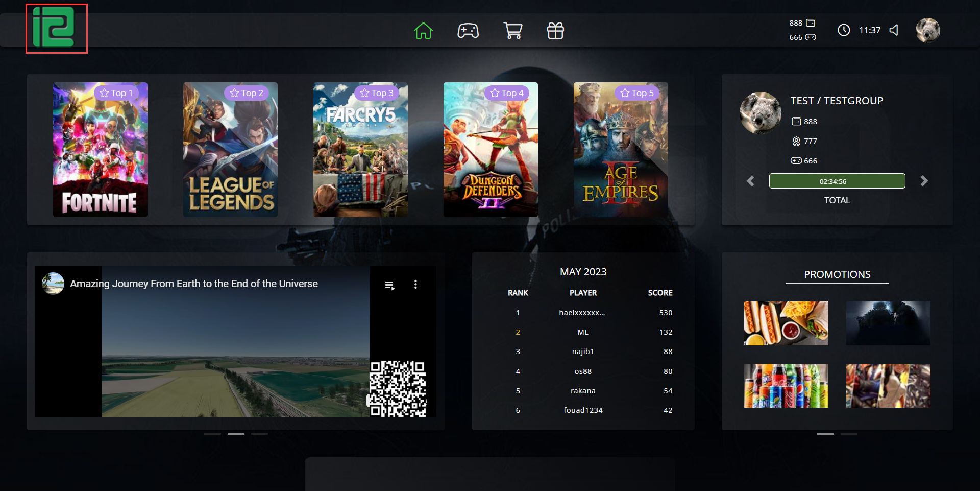
Task: Launch Fortnite Top 1 game
Action: (100, 150)
